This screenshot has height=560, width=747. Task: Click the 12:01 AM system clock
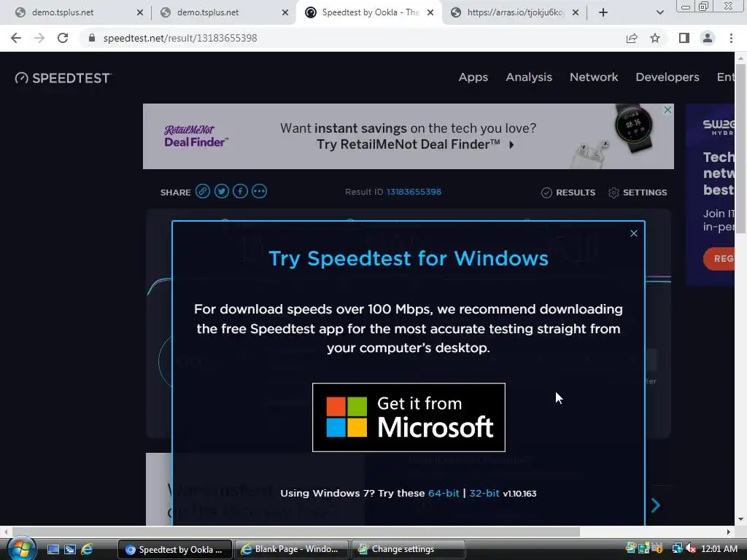tap(719, 549)
